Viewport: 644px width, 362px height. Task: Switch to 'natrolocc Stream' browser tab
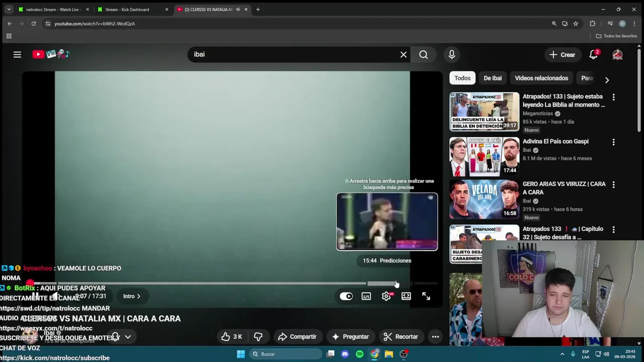point(52,10)
